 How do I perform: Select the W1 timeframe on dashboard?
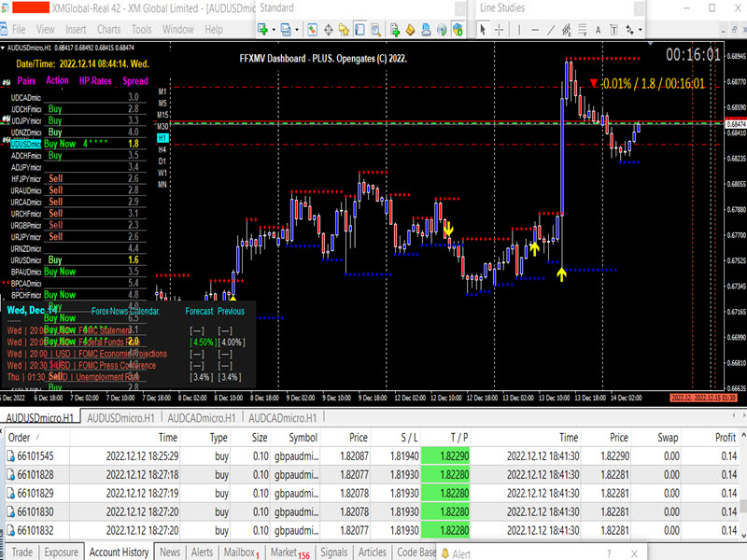pyautogui.click(x=162, y=173)
